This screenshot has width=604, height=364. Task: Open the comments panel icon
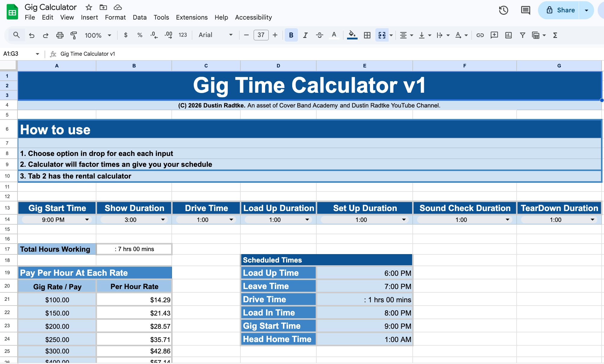point(525,10)
